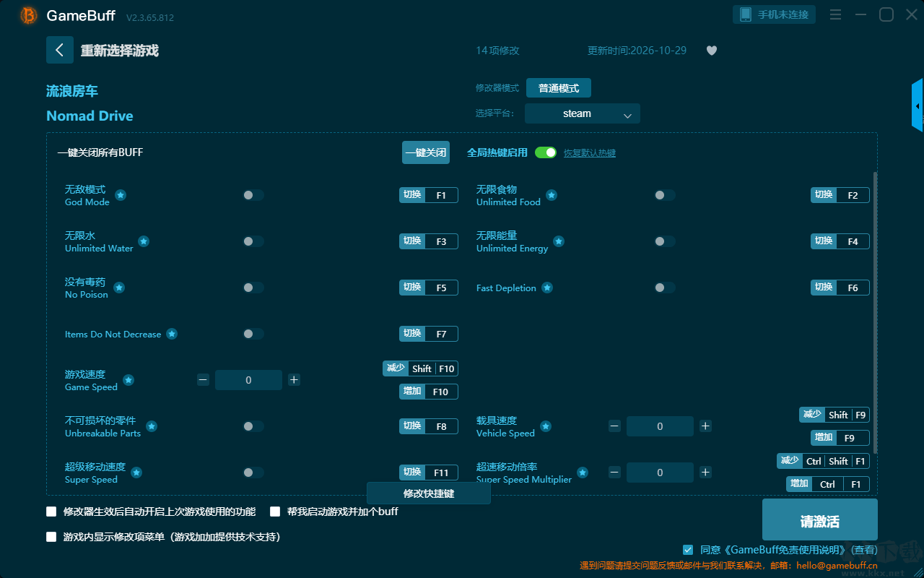Click the star icon next to God Mode
The height and width of the screenshot is (578, 924).
point(121,195)
